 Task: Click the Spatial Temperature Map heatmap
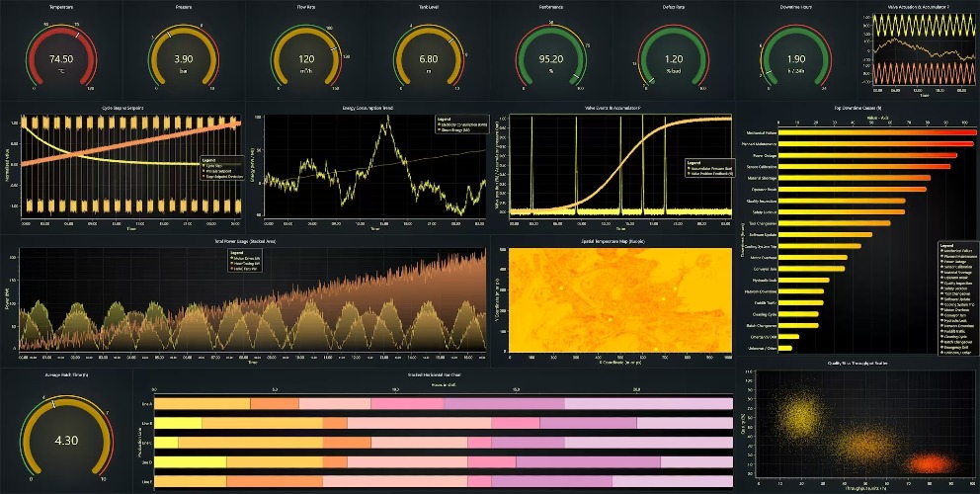coord(620,299)
